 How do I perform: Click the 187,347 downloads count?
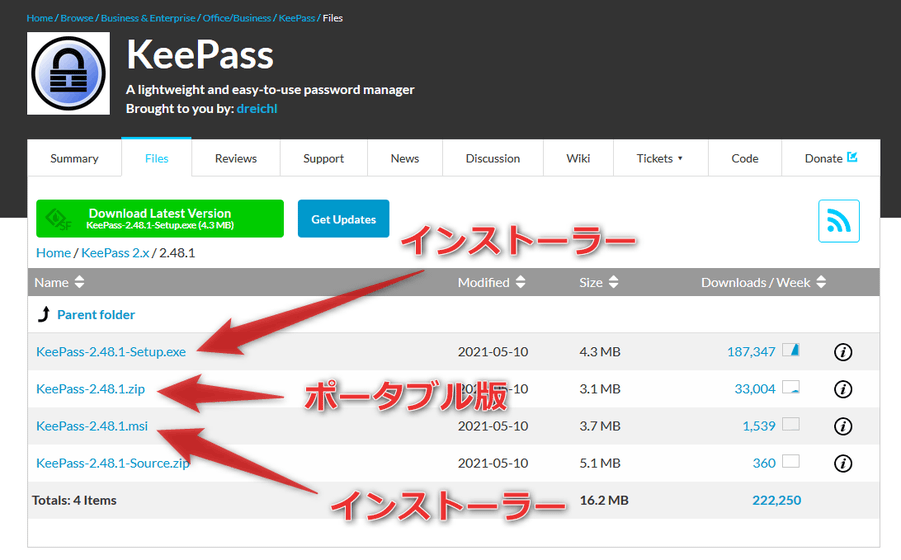point(751,352)
